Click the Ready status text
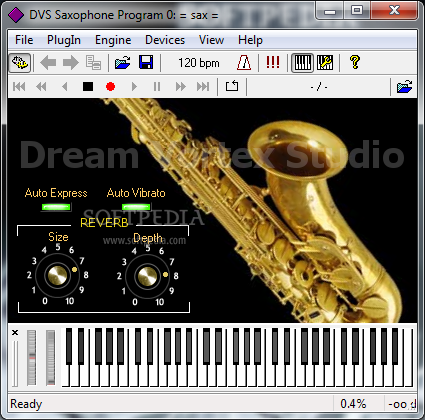425x420 pixels. 26,404
